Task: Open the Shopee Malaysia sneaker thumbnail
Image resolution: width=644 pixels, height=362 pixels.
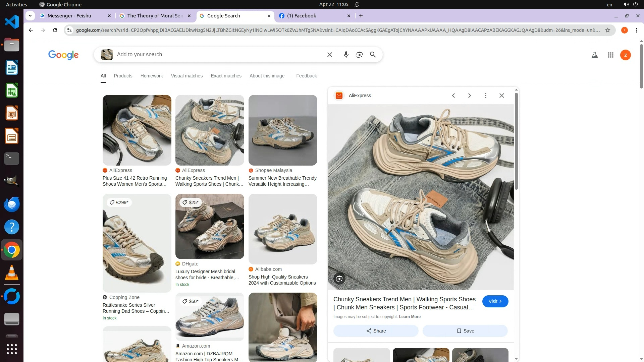Action: [x=282, y=130]
